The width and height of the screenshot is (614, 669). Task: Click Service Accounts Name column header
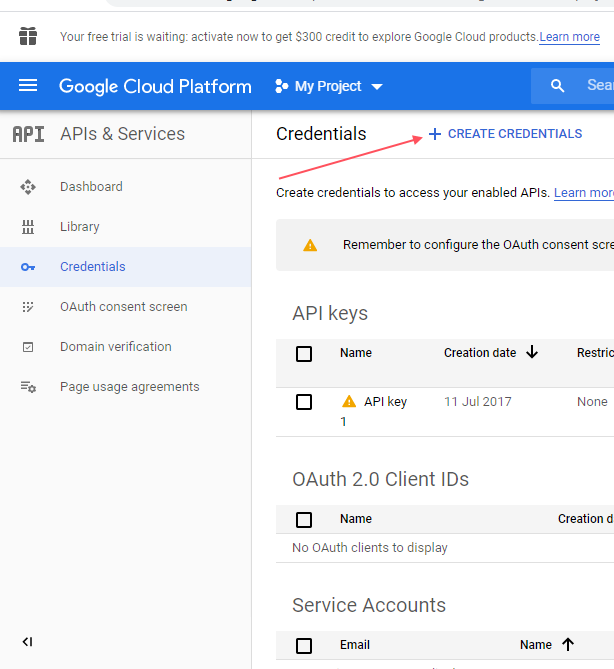coord(536,645)
